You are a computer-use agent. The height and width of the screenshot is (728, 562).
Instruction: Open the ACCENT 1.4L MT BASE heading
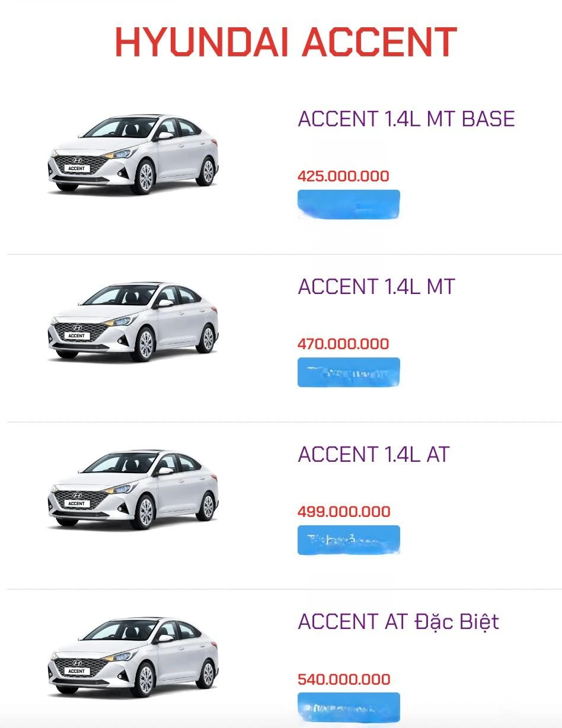point(406,119)
